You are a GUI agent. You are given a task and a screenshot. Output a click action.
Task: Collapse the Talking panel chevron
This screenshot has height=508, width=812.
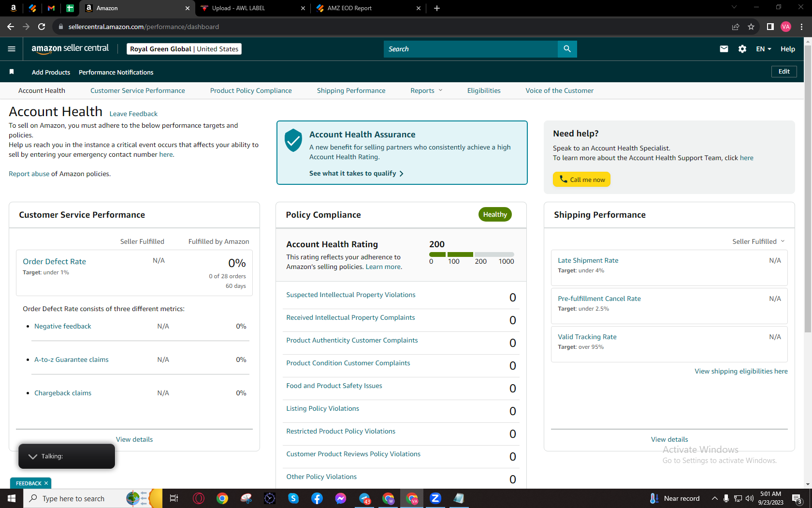click(33, 456)
